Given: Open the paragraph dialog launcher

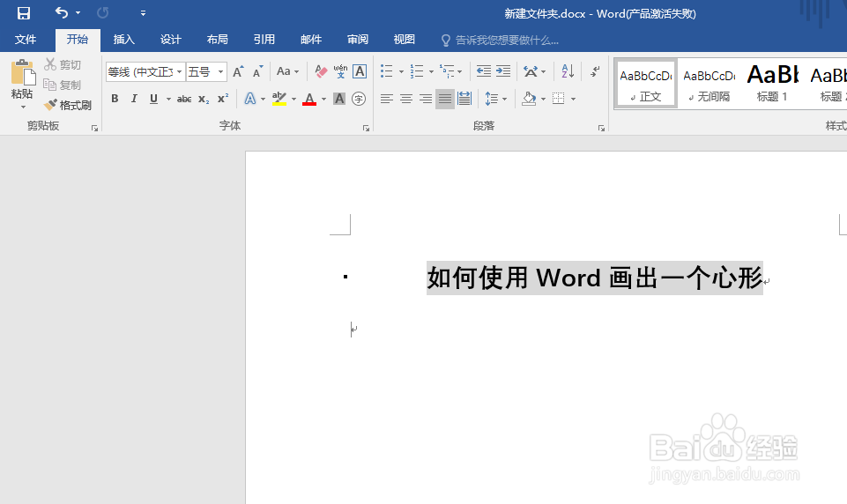Looking at the screenshot, I should 601,128.
